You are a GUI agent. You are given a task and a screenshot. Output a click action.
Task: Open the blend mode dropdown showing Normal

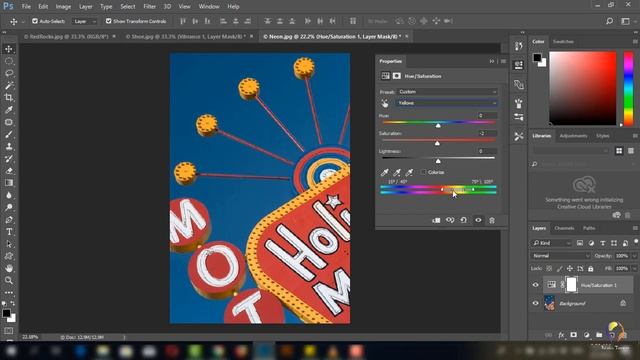560,256
